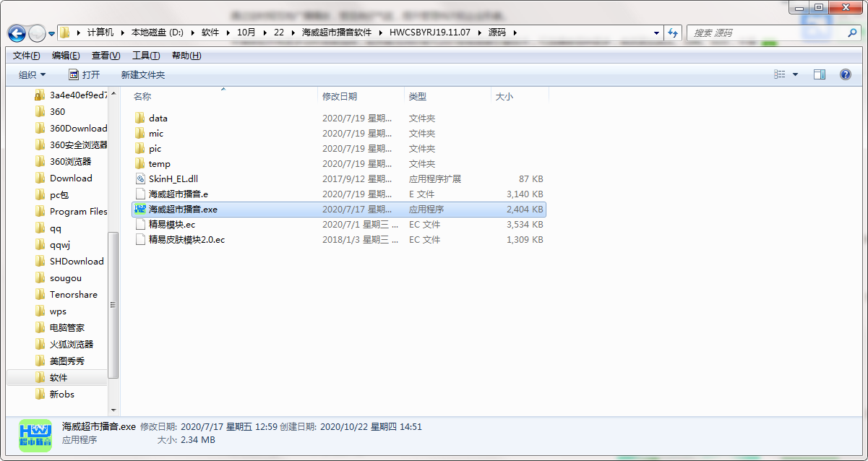Select the Program Files folder in sidebar
The width and height of the screenshot is (868, 461).
(x=71, y=211)
